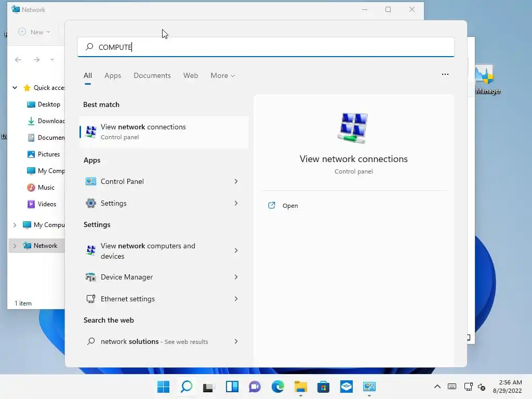Select Documents in Quick access

pyautogui.click(x=45, y=137)
